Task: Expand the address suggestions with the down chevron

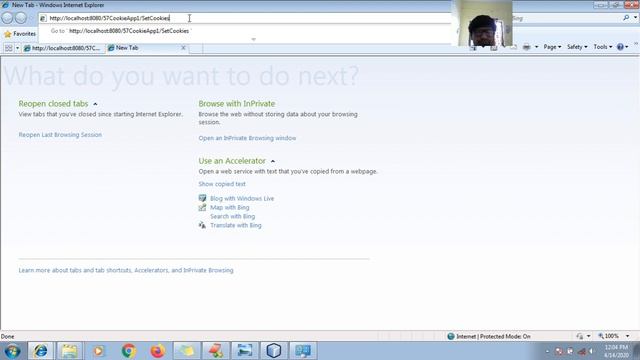Action: [x=253, y=39]
